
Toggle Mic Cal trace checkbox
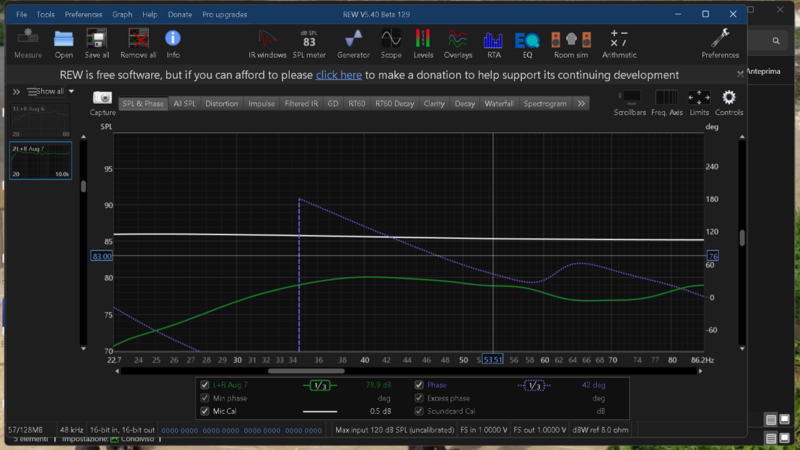tap(205, 411)
